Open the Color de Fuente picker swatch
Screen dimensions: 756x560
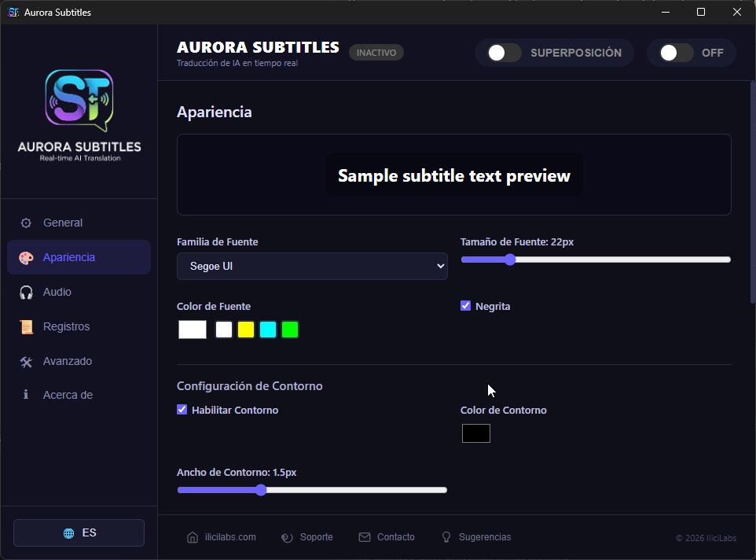click(x=193, y=330)
